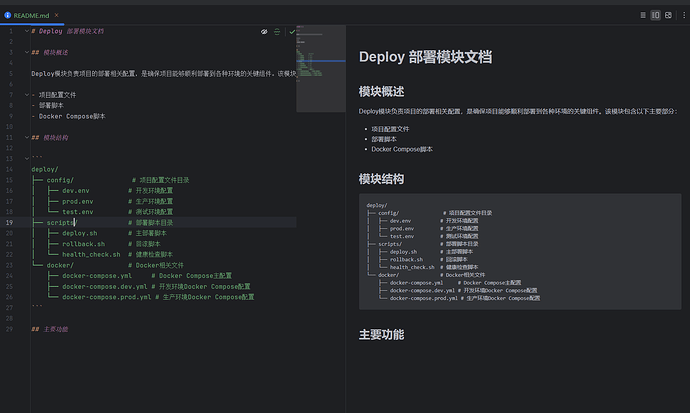Image resolution: width=690 pixels, height=413 pixels.
Task: Collapse the fold arrow at line 11
Action: point(26,137)
